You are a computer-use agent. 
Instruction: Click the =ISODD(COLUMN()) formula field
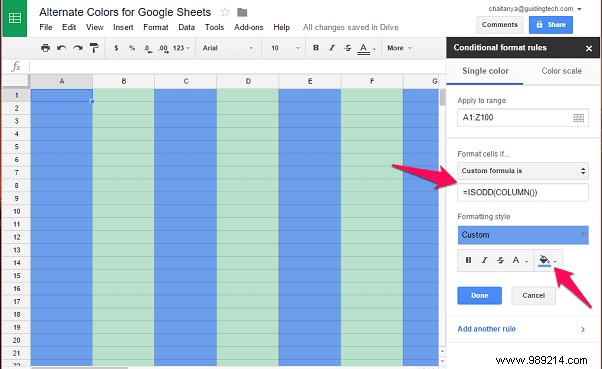(x=523, y=192)
